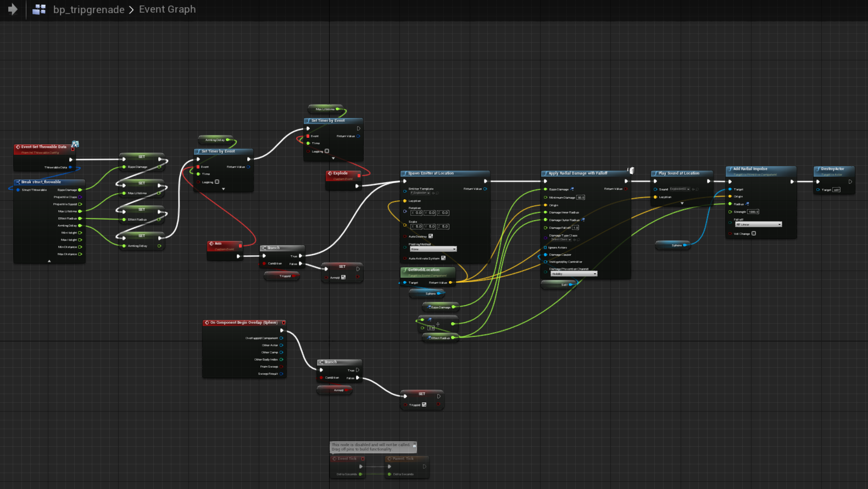Click the Min Height output pin
Image resolution: width=868 pixels, height=489 pixels.
[80, 233]
